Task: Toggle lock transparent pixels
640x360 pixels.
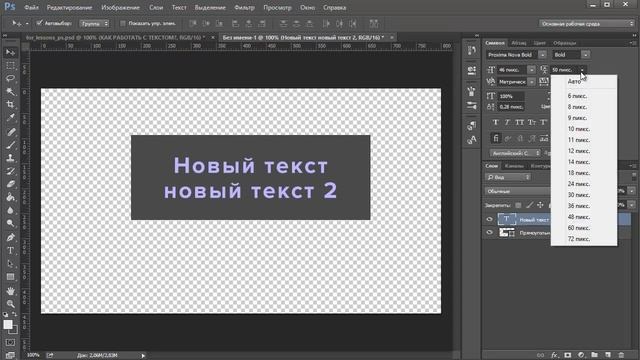Action: point(518,205)
